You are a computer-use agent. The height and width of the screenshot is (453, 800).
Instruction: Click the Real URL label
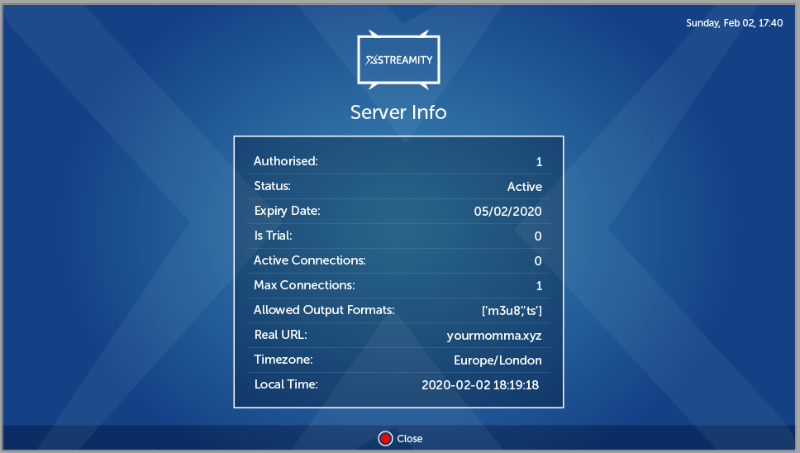coord(280,335)
